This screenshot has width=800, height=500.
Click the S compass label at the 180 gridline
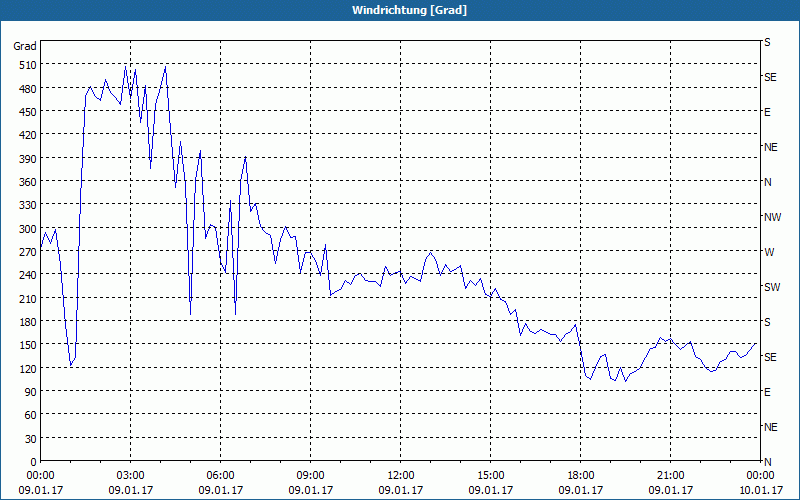tap(767, 322)
